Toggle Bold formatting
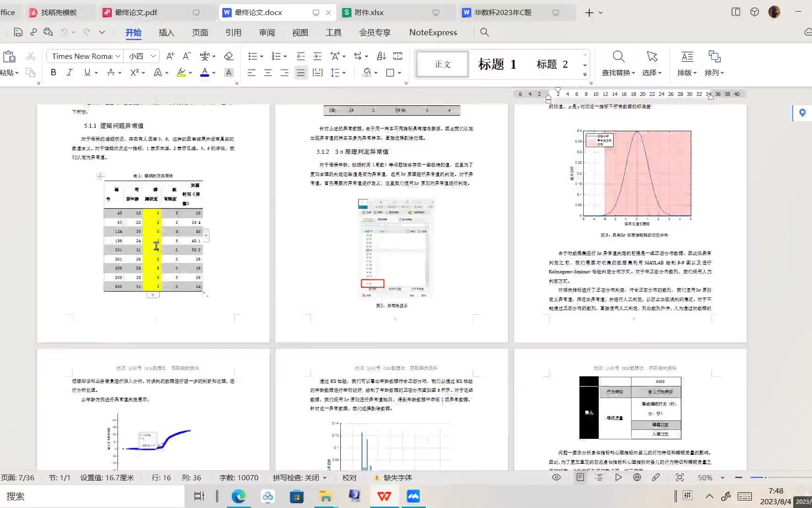This screenshot has width=812, height=508. point(53,72)
